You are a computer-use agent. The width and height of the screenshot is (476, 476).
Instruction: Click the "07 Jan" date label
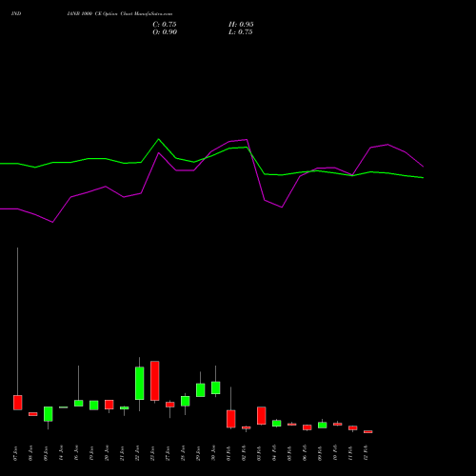tap(15, 453)
